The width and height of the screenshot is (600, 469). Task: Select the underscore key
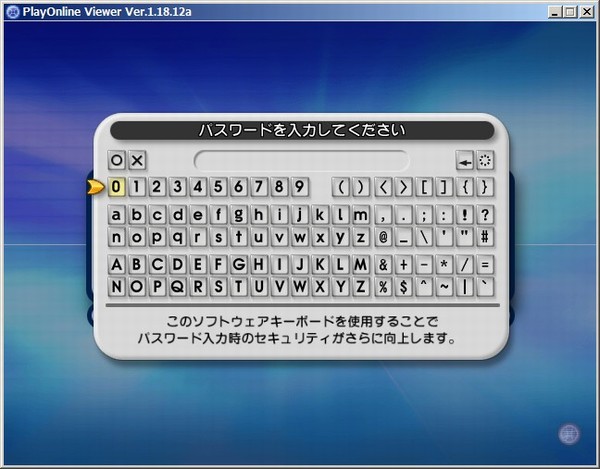coord(404,237)
